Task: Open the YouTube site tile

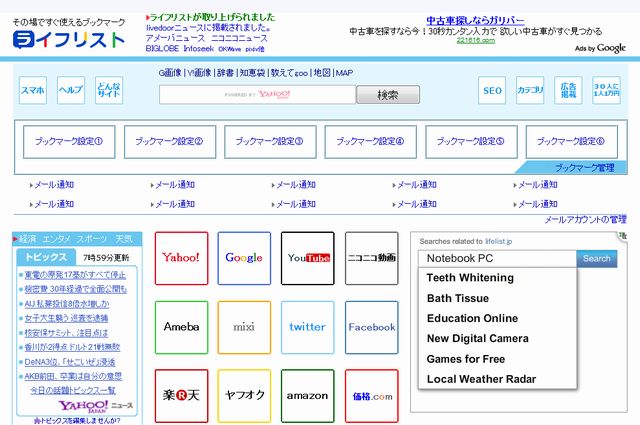Action: coord(308,258)
